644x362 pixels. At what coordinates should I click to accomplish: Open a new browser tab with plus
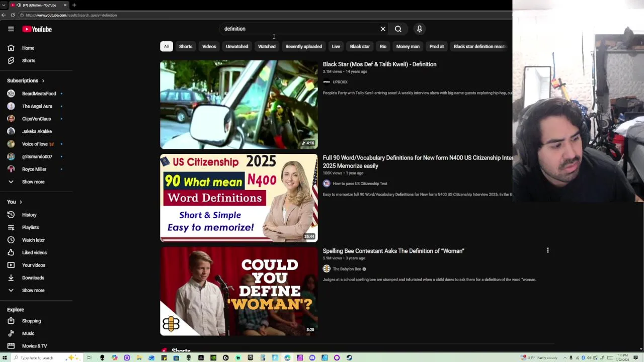point(74,5)
